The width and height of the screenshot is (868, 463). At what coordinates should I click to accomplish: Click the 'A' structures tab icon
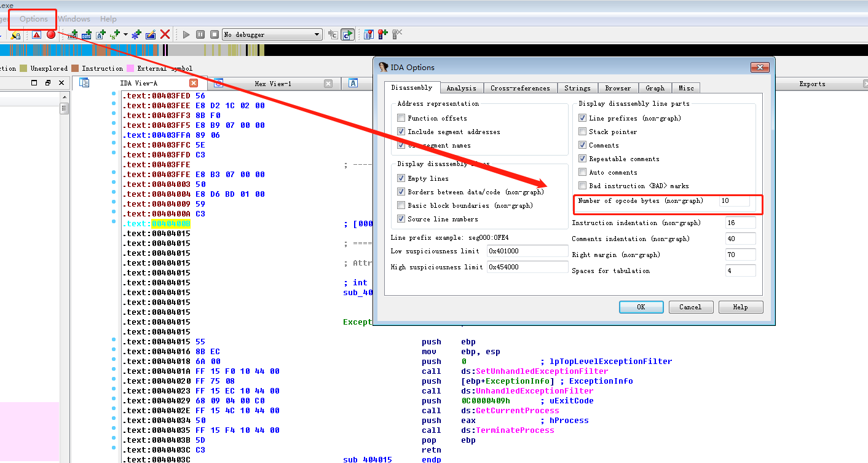pos(353,84)
